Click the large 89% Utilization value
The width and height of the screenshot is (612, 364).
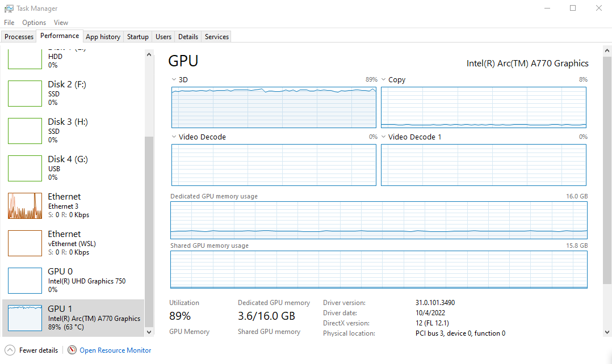pos(180,316)
